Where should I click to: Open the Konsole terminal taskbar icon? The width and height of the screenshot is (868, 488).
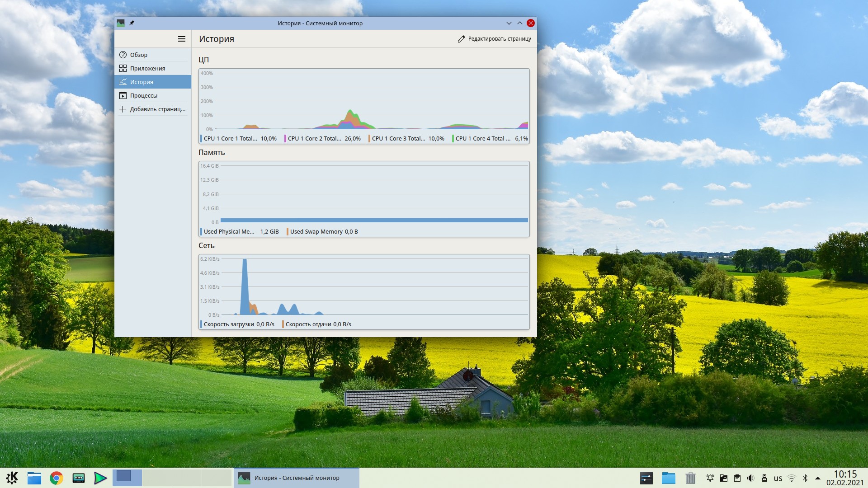tap(79, 478)
